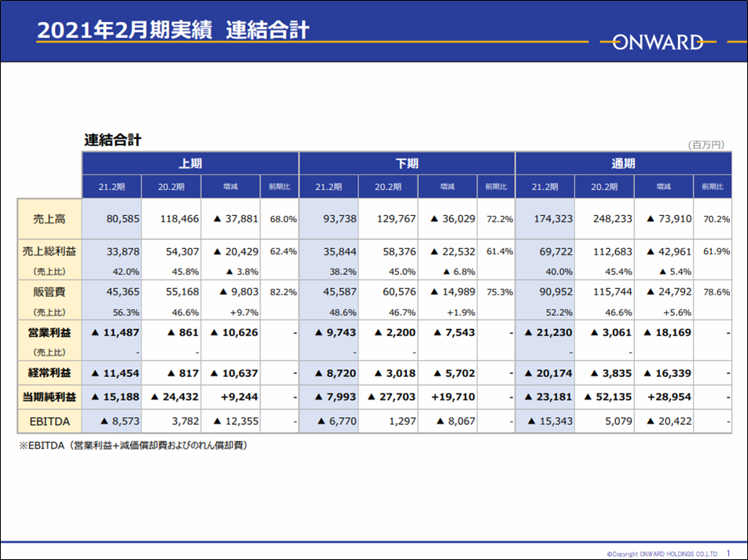Click the gross margin ratio 42.0%
This screenshot has height=560, width=748.
[x=126, y=272]
